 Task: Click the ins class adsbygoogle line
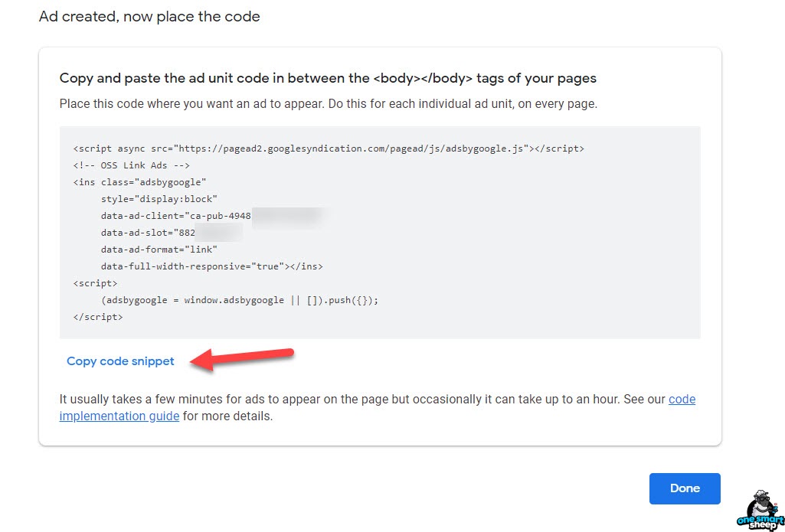[139, 182]
